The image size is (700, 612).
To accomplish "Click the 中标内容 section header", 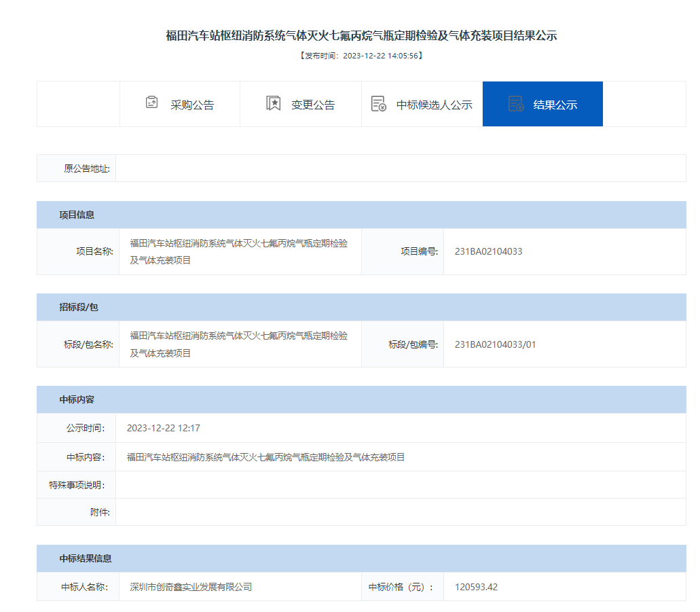I will pyautogui.click(x=361, y=399).
